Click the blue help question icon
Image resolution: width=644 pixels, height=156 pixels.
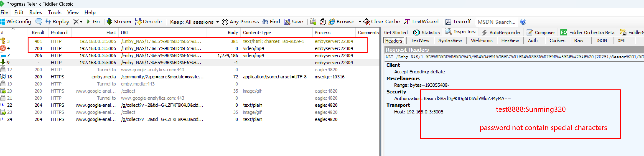click(x=523, y=22)
